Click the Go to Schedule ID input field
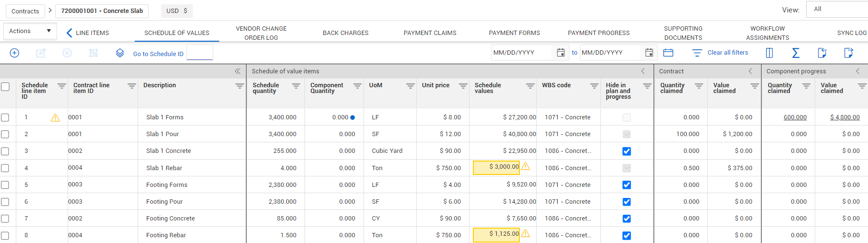Screen dimensions: 868x243 tap(199, 53)
